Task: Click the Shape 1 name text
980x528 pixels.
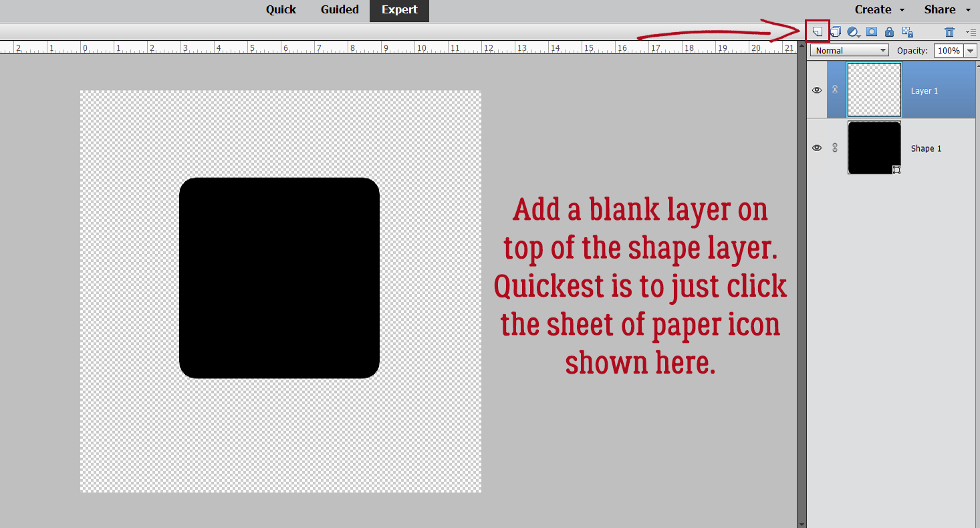Action: [x=926, y=148]
